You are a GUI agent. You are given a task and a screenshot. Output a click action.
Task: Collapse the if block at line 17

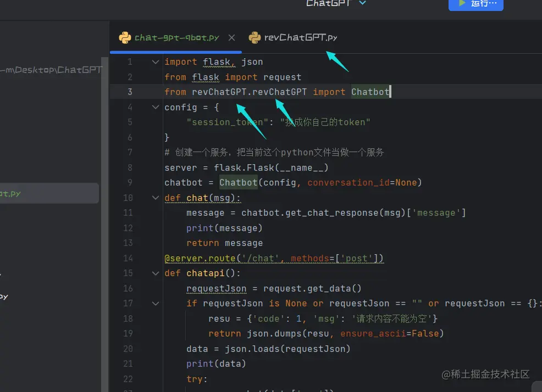tap(156, 303)
